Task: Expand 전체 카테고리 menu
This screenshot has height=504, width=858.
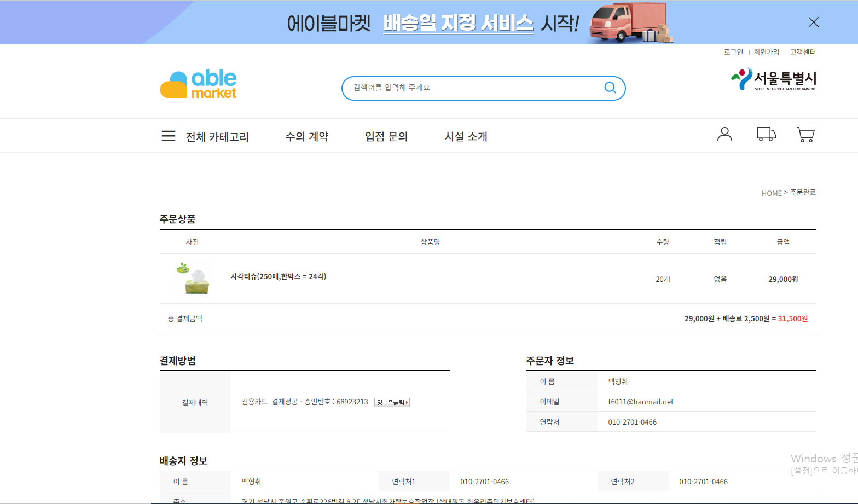Action: click(x=217, y=137)
